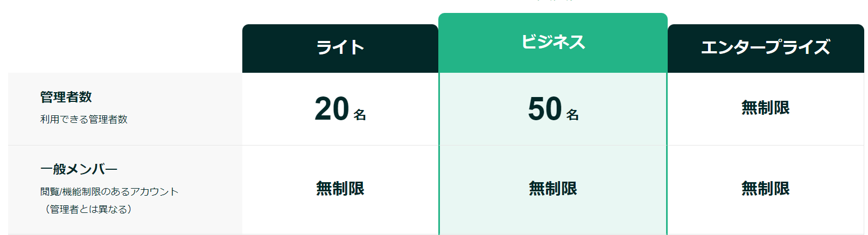Select the ライト plan header
868x235 pixels.
click(x=340, y=48)
